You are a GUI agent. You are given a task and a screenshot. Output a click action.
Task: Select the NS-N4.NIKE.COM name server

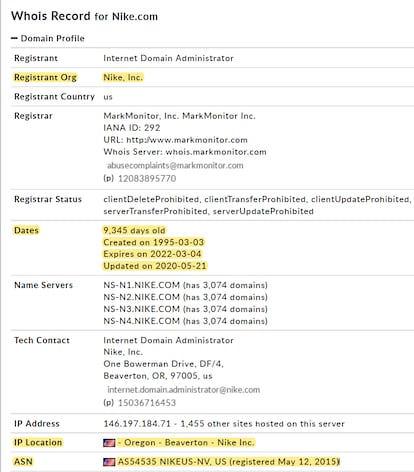coord(141,321)
